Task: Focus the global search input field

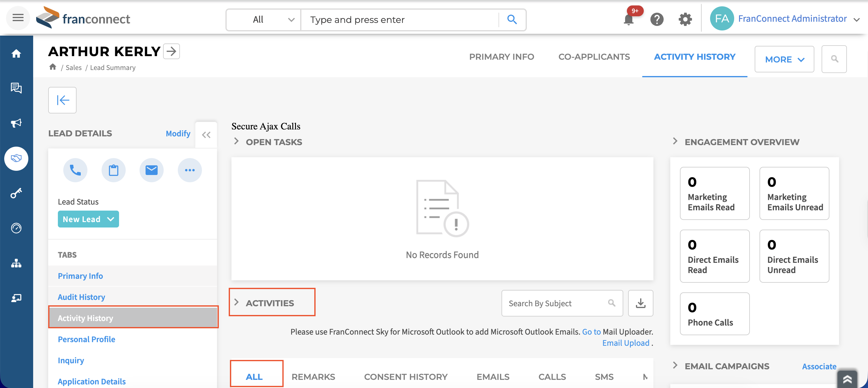Action: (400, 20)
